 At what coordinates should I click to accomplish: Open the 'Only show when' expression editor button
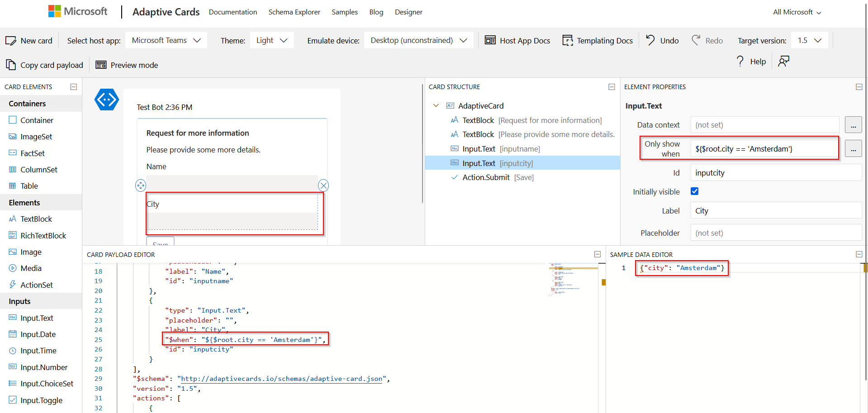(x=853, y=149)
